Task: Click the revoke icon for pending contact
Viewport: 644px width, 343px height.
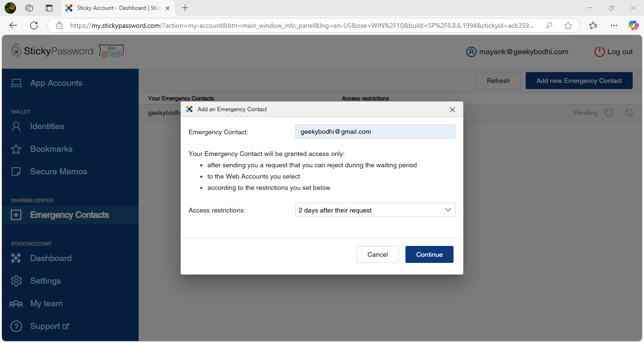Action: [x=629, y=113]
